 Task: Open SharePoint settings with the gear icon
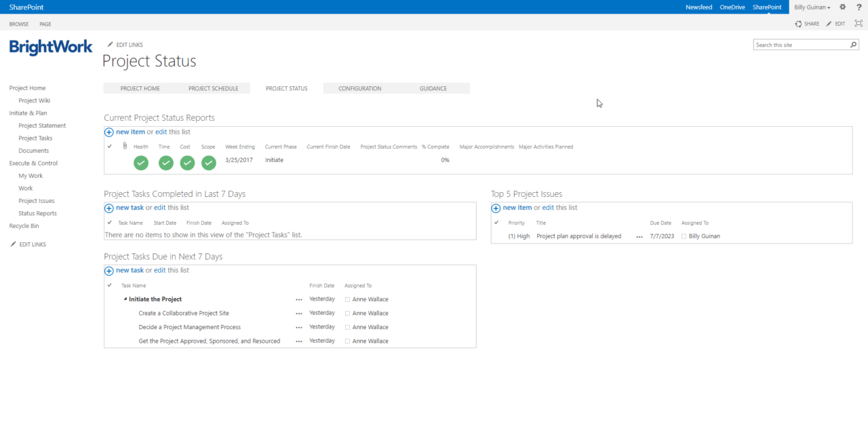click(842, 7)
